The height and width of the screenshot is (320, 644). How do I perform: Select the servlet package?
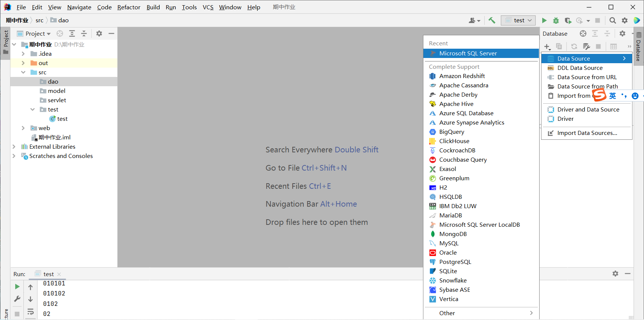click(57, 100)
